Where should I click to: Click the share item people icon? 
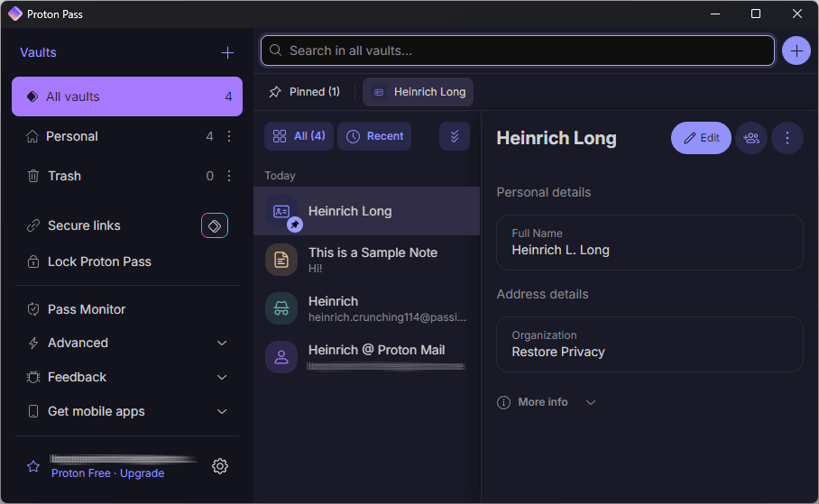click(751, 138)
